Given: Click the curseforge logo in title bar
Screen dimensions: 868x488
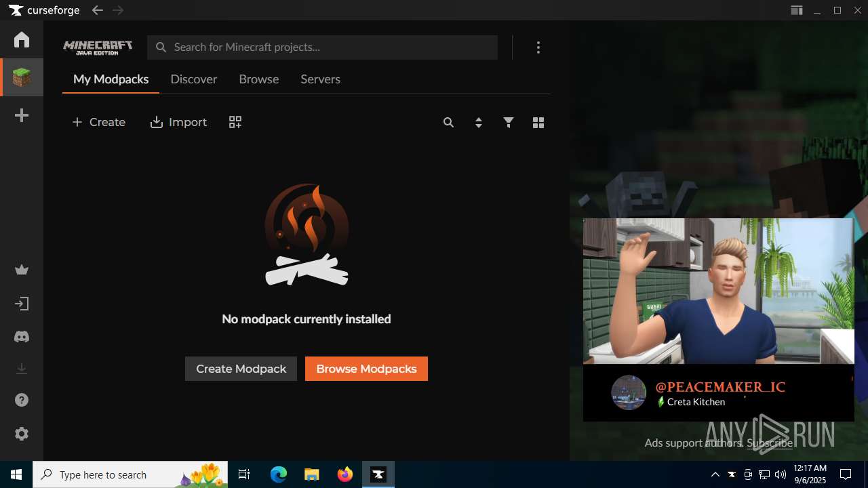Looking at the screenshot, I should point(45,10).
